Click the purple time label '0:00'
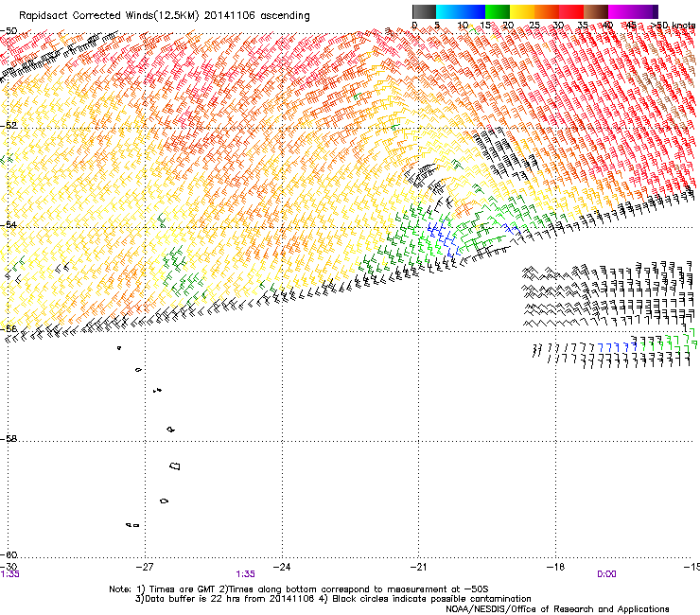The width and height of the screenshot is (700, 615). pyautogui.click(x=606, y=574)
